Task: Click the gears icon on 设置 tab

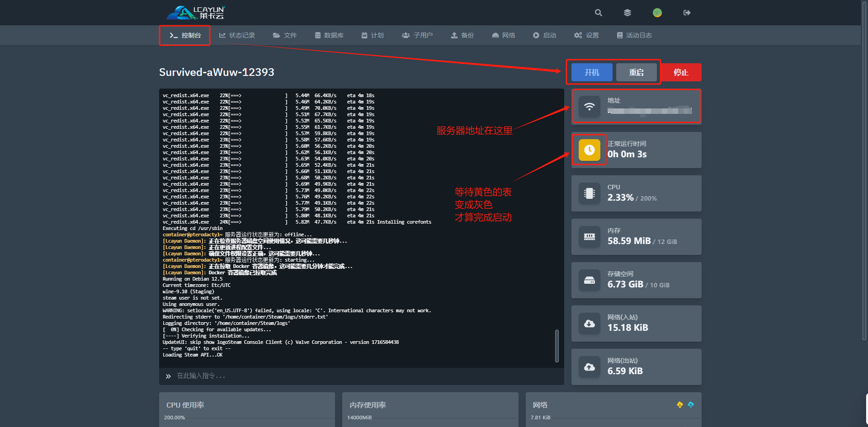Action: click(578, 35)
